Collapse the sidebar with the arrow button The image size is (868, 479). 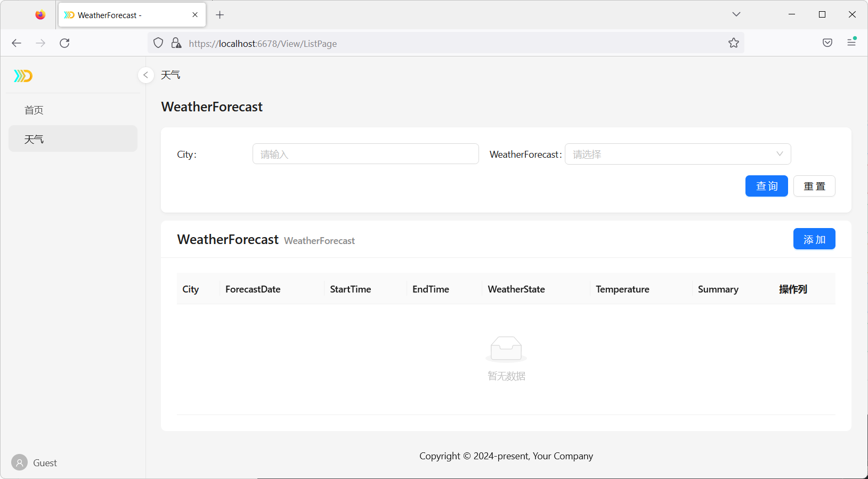coord(146,75)
